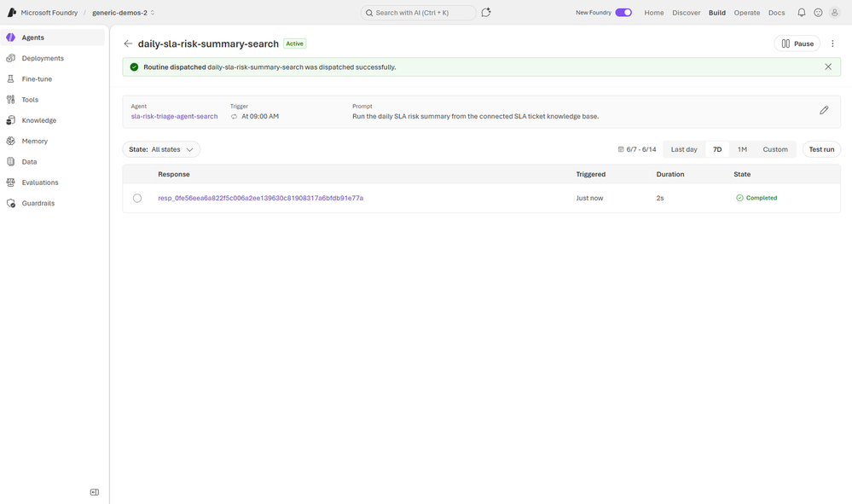Image resolution: width=852 pixels, height=504 pixels.
Task: Click the back arrow beside routine name
Action: (128, 43)
